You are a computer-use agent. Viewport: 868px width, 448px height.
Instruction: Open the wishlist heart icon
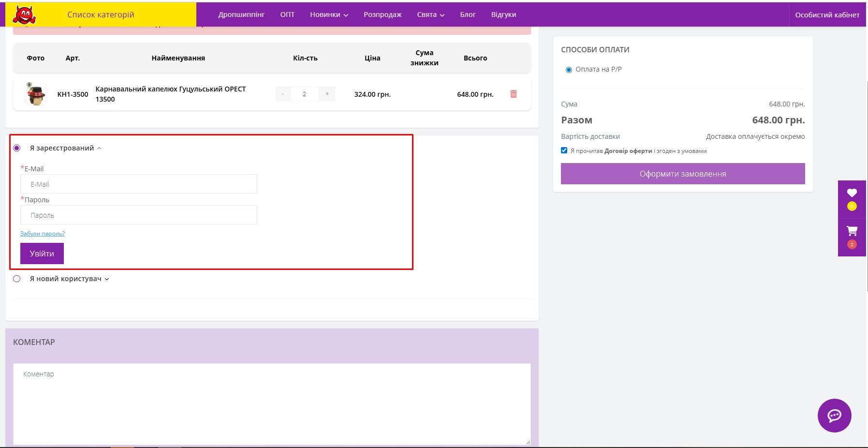(852, 193)
